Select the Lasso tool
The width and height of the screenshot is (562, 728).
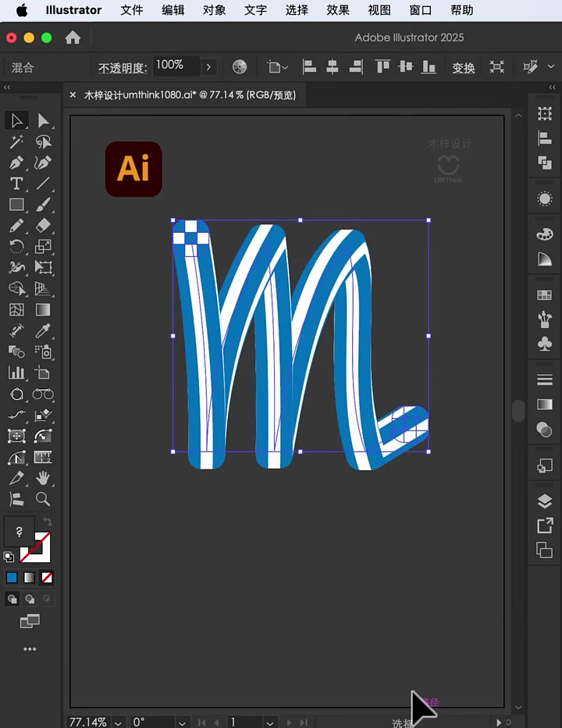[43, 141]
